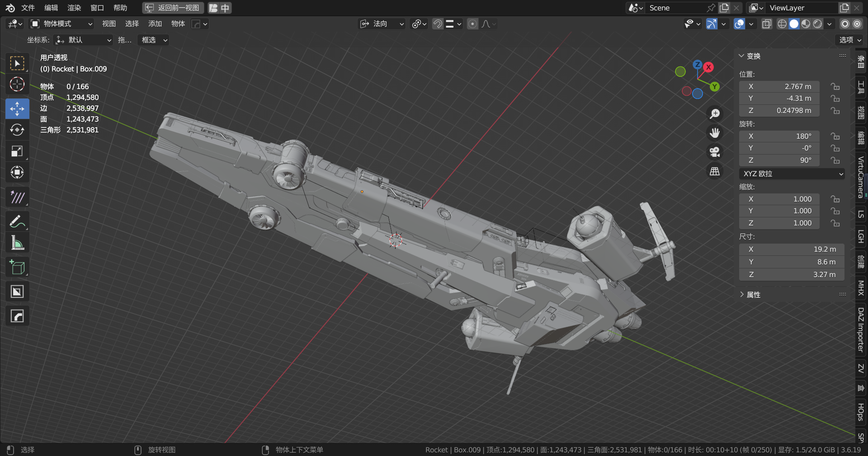Click the Y axis on navigation gizmo

tap(714, 86)
